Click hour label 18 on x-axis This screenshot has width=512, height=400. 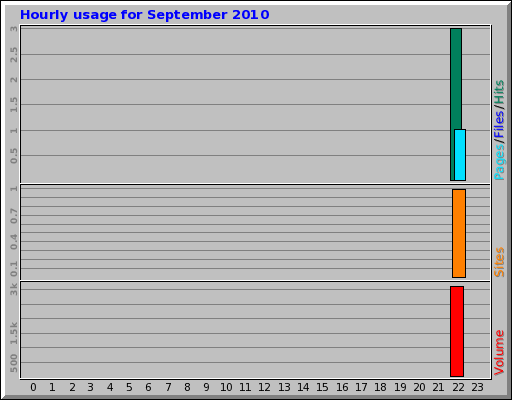tap(380, 387)
